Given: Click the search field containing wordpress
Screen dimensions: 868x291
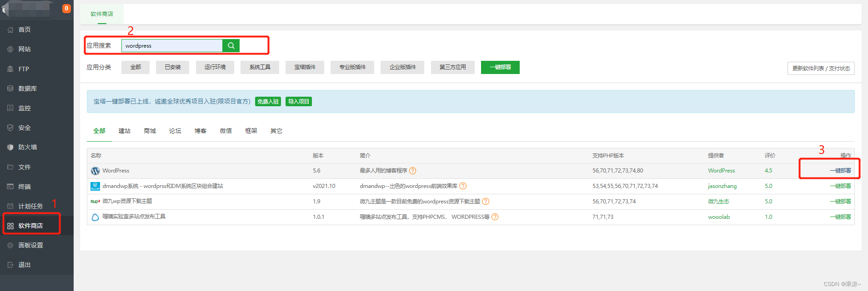Looking at the screenshot, I should [172, 45].
